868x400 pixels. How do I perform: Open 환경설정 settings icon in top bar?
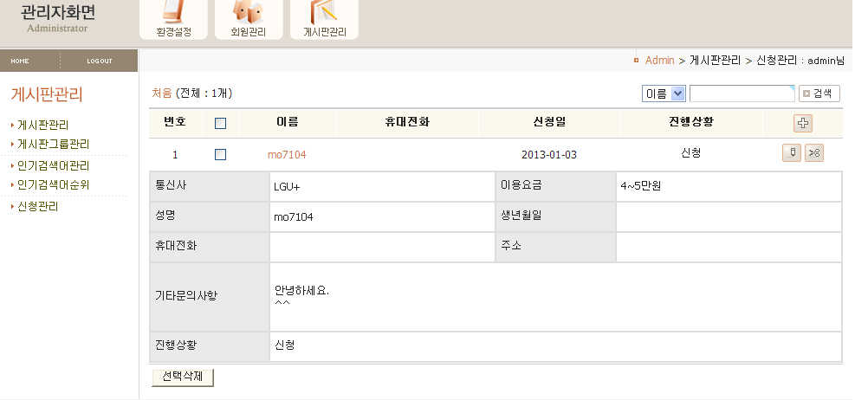coord(173,19)
